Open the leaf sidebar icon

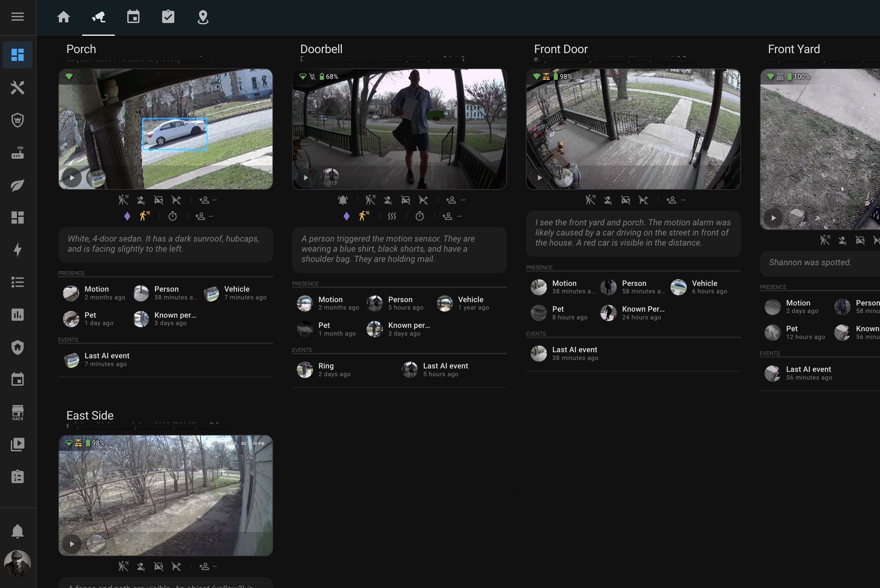[x=18, y=185]
